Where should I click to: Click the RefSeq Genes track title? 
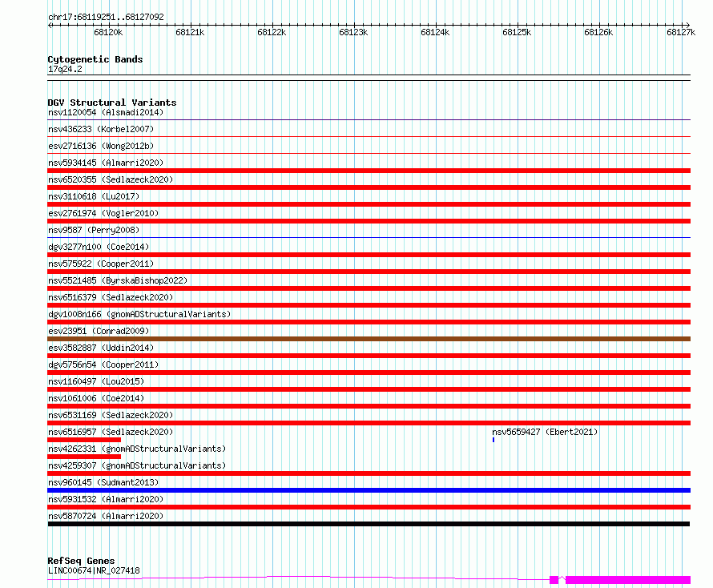[81, 561]
